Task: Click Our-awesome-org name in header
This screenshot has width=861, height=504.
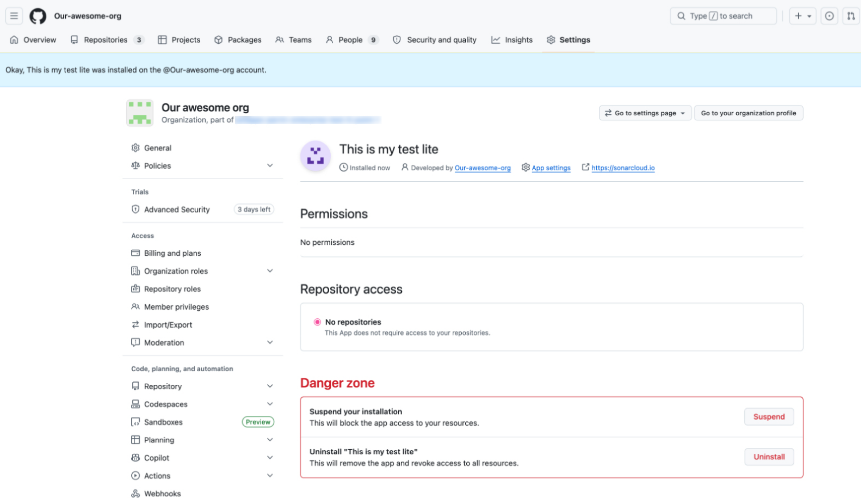Action: pyautogui.click(x=88, y=16)
